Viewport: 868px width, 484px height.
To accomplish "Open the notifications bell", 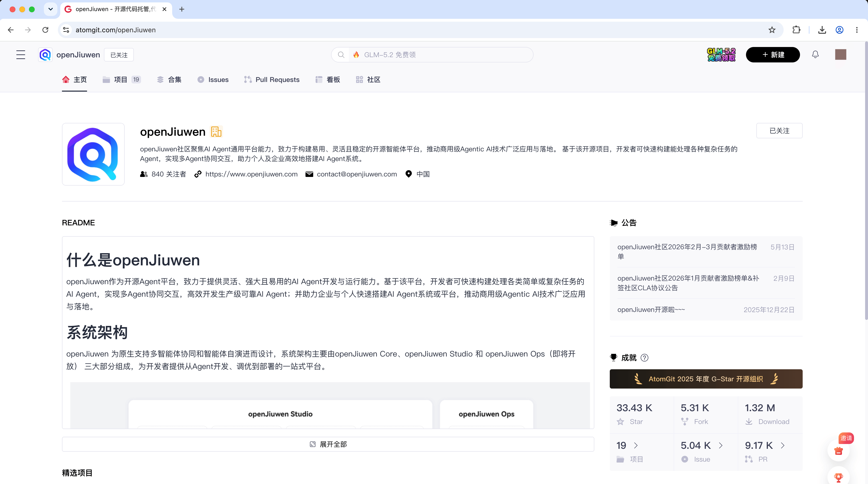I will coord(815,54).
